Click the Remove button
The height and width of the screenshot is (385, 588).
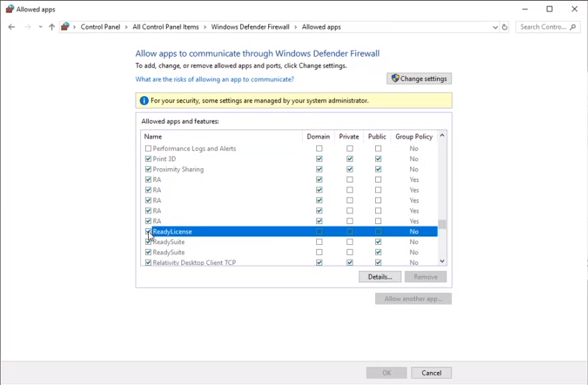tap(426, 277)
